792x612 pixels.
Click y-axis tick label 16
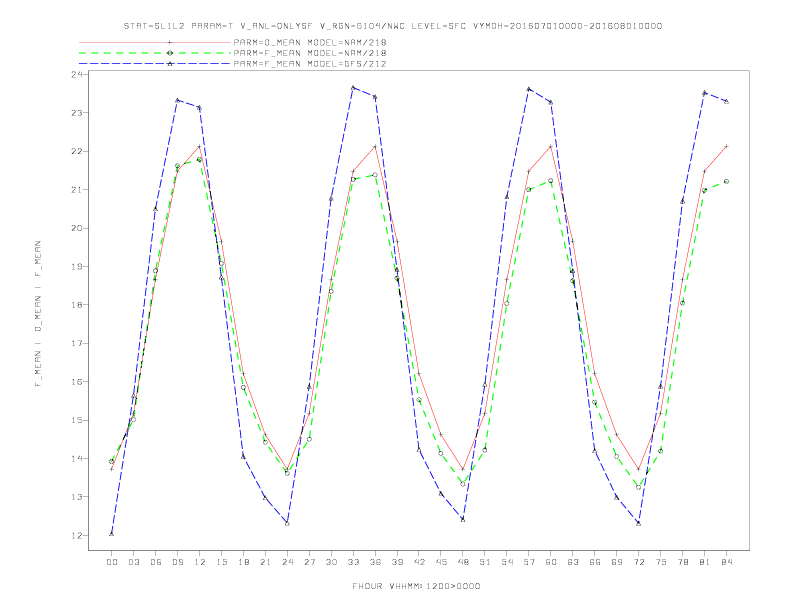pyautogui.click(x=76, y=381)
